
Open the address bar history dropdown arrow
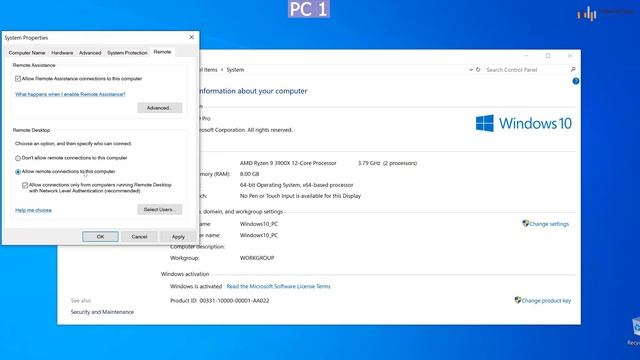pyautogui.click(x=471, y=70)
